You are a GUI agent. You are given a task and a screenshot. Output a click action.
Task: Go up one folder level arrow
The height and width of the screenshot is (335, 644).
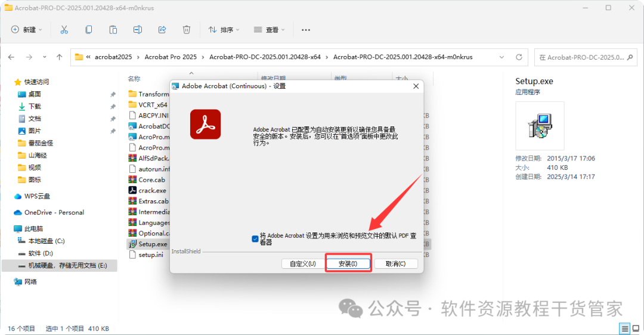(60, 57)
